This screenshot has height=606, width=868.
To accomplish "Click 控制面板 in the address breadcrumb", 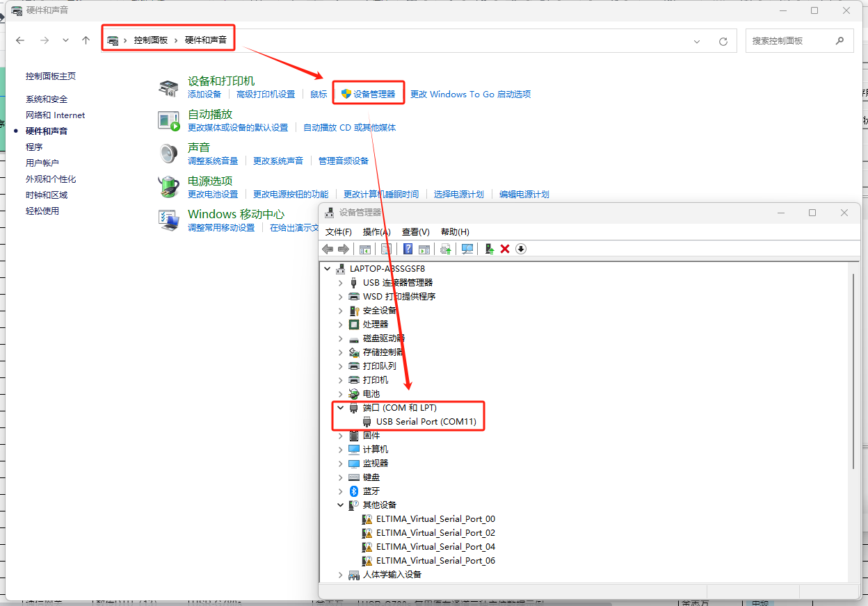I will [x=151, y=40].
